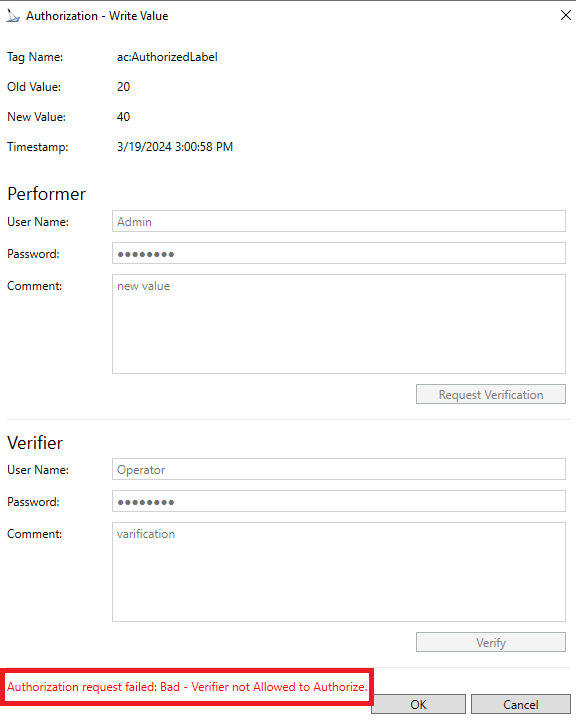
Task: Click the timestamp 3/19/2024 3:00:58 PM
Action: pyautogui.click(x=175, y=147)
